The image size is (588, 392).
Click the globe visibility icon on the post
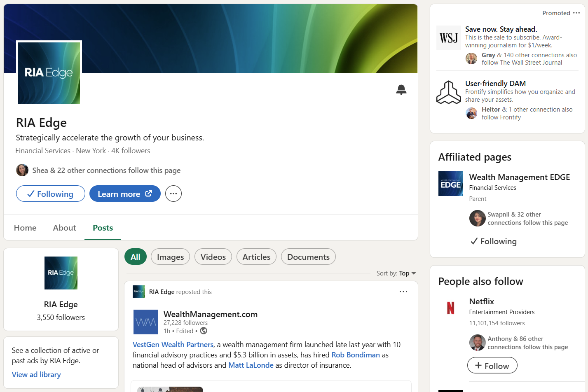[203, 331]
